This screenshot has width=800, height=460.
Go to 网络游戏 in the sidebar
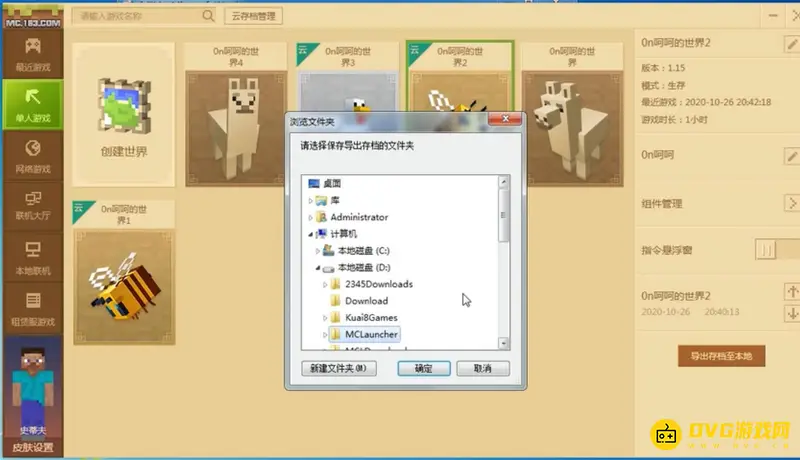[x=32, y=156]
